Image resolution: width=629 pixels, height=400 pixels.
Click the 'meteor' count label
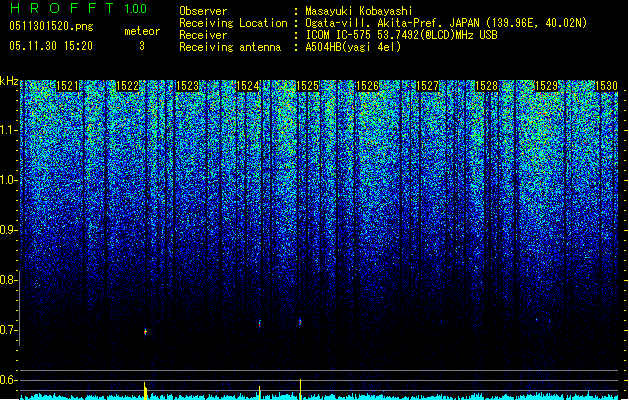tap(142, 31)
